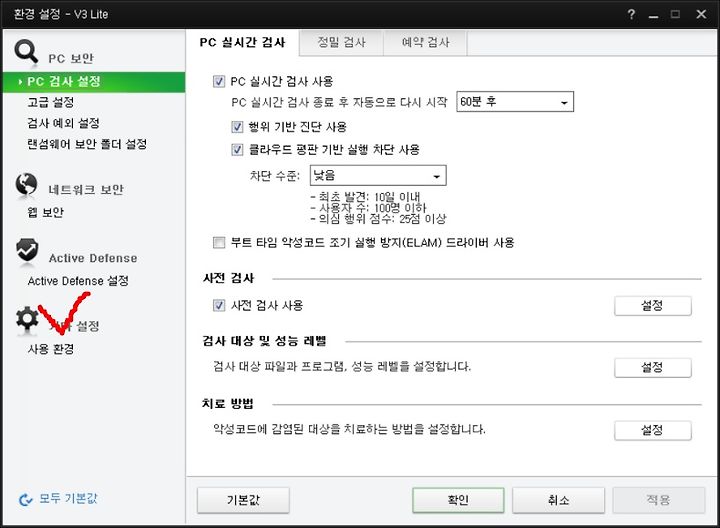The width and height of the screenshot is (720, 528).
Task: Toggle 사전 검사 사용 checkbox
Action: click(219, 305)
